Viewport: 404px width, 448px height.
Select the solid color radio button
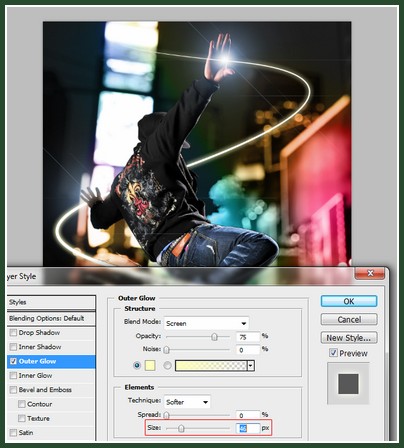pos(137,366)
